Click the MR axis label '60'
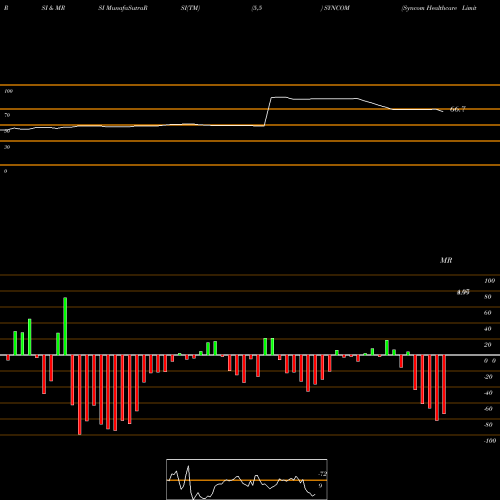500x500 pixels. pyautogui.click(x=488, y=313)
